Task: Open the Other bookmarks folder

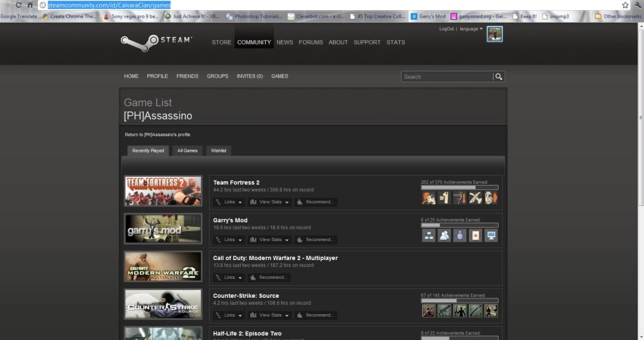Action: click(618, 16)
